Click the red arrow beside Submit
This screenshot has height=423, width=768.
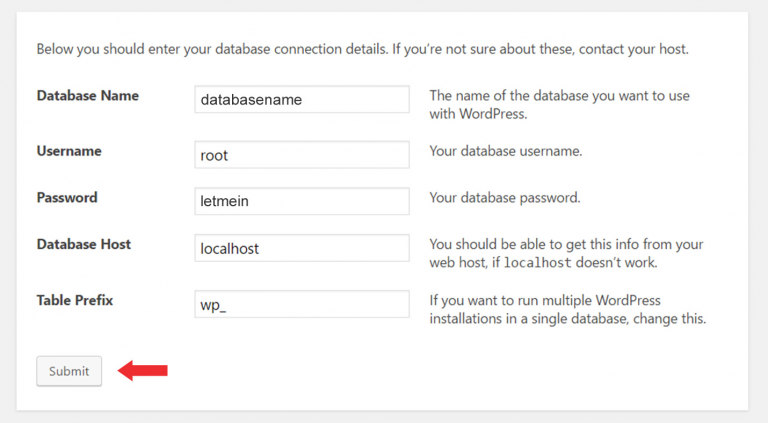142,371
